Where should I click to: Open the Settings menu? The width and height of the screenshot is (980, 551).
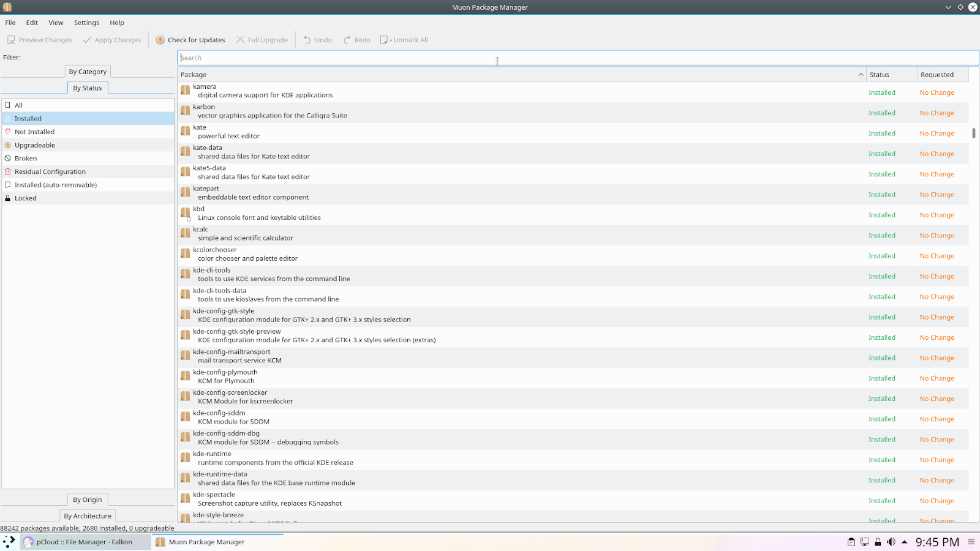pos(86,23)
